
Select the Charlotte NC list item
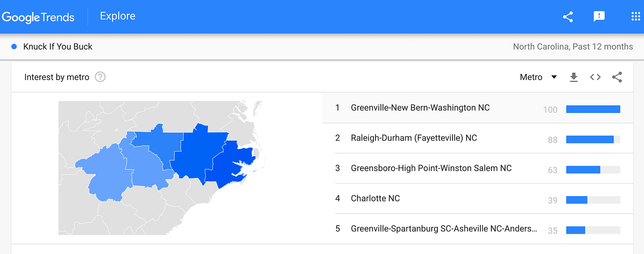375,198
